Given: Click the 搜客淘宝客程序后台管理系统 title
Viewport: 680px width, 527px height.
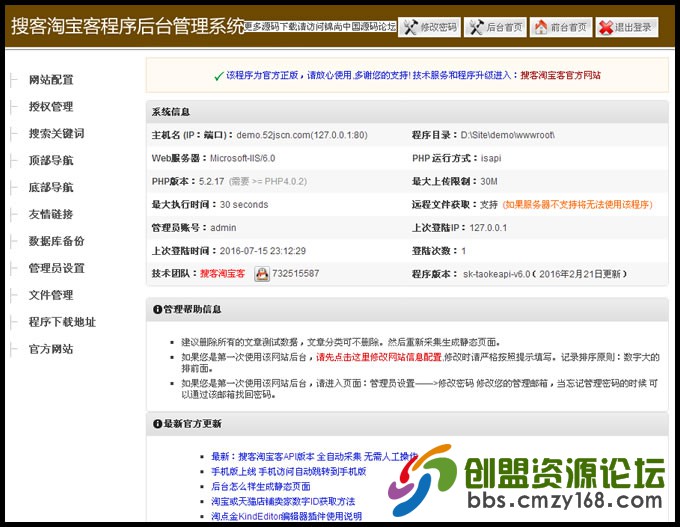Looking at the screenshot, I should click(128, 26).
